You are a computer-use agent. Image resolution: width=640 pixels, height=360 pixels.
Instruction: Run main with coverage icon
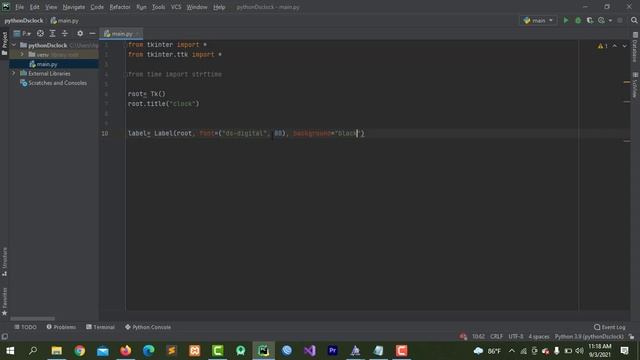(590, 20)
